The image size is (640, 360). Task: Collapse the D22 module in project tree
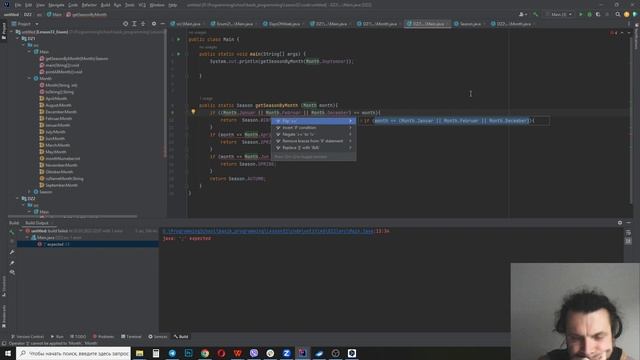click(x=18, y=198)
